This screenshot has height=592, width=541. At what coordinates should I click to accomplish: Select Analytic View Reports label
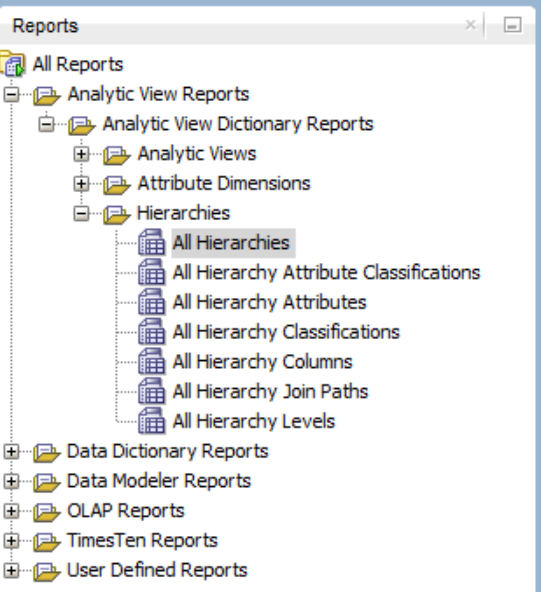click(x=159, y=94)
